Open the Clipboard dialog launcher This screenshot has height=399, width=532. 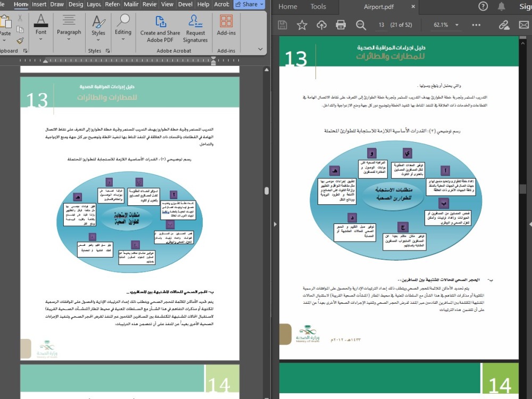(x=25, y=51)
